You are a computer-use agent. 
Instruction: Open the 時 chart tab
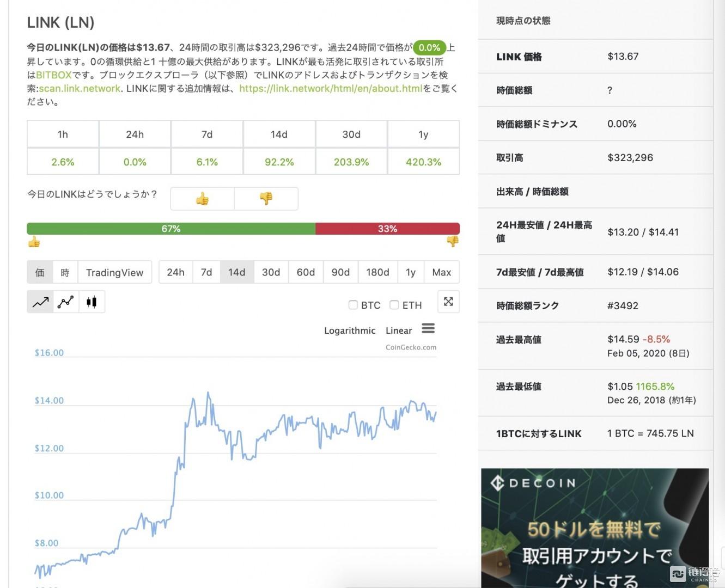coord(65,272)
